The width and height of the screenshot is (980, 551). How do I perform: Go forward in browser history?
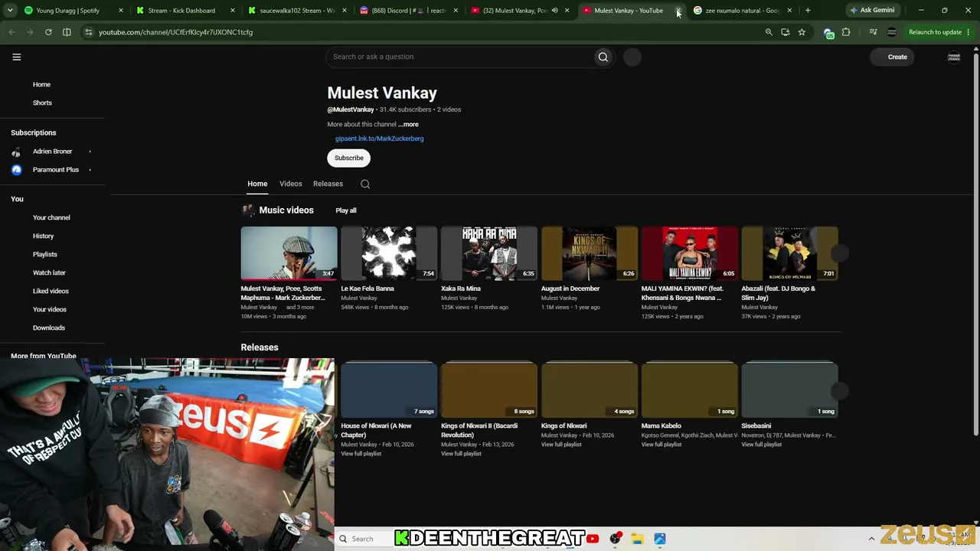point(30,32)
